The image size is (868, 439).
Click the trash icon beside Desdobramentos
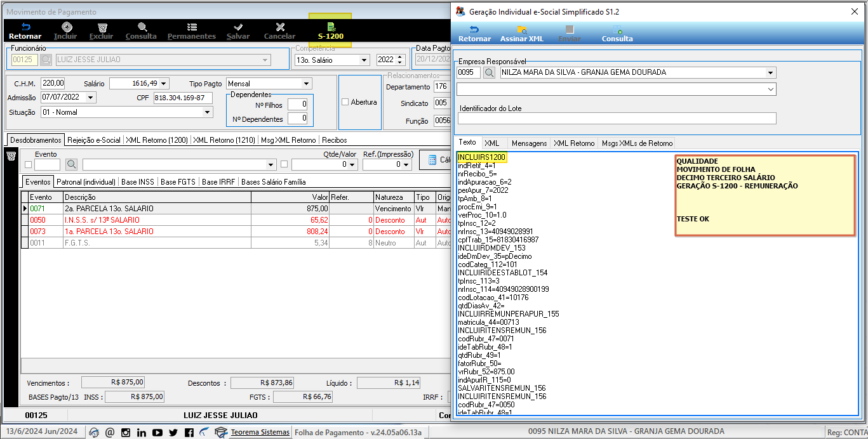pyautogui.click(x=11, y=155)
